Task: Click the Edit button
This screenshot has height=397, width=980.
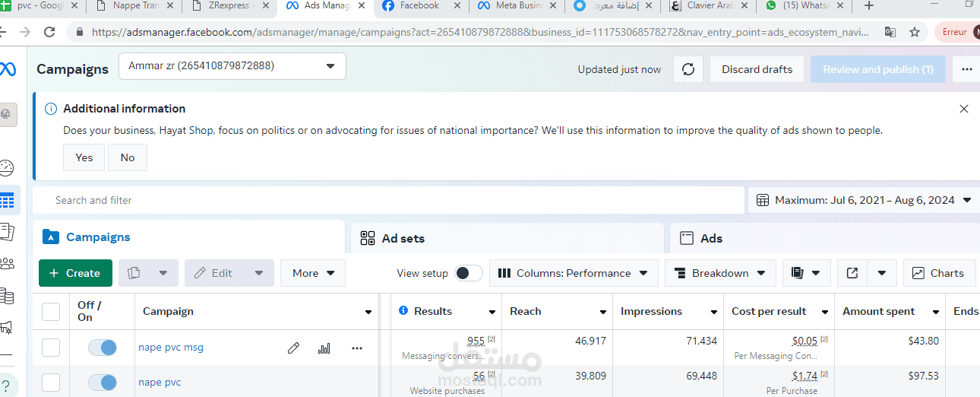Action: (x=215, y=273)
